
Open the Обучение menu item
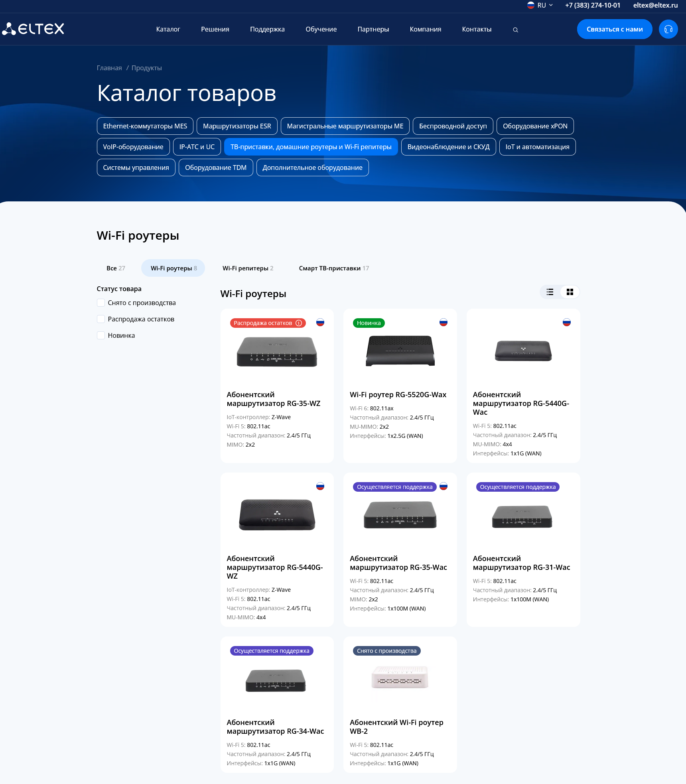point(321,29)
